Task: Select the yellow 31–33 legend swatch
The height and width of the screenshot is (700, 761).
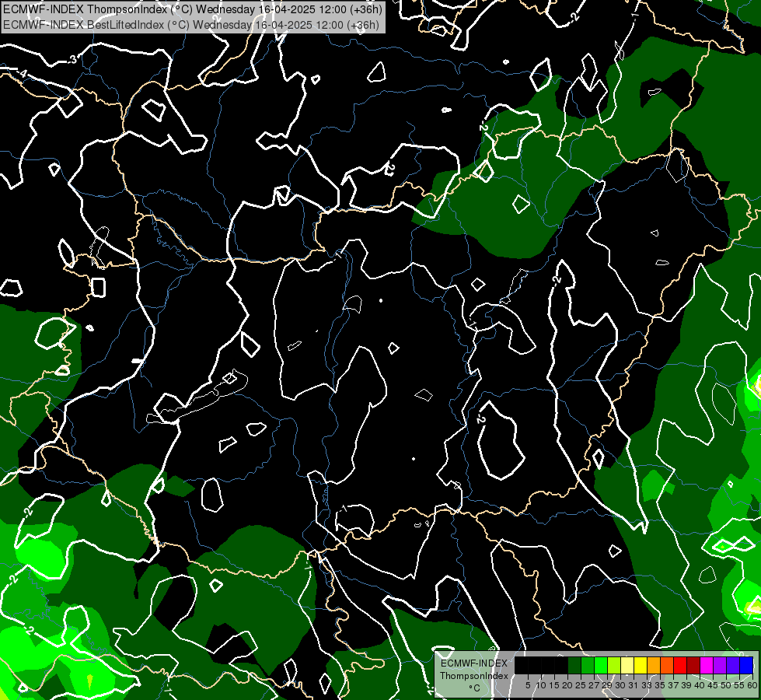Action: click(641, 665)
